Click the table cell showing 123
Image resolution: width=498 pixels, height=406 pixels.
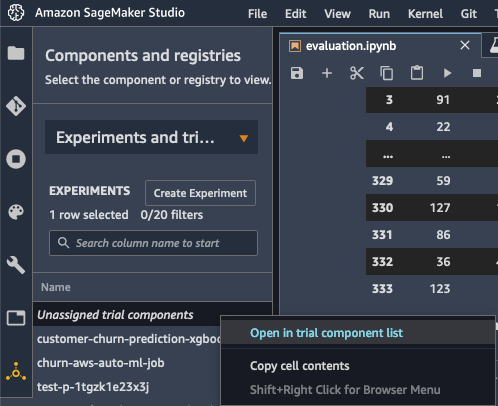click(440, 289)
